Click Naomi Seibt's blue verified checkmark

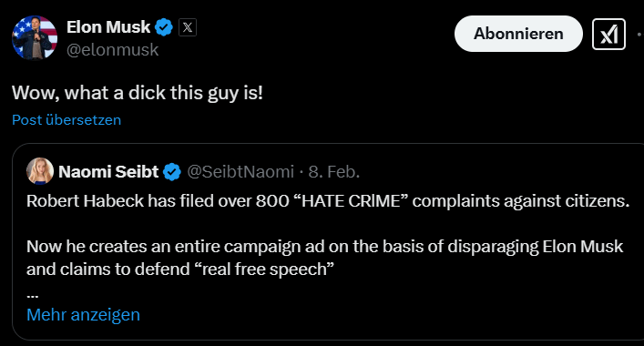[x=172, y=171]
